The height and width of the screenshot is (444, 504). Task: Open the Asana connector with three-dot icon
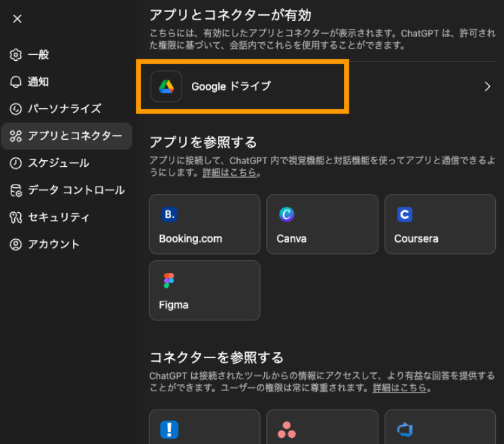tap(322, 427)
